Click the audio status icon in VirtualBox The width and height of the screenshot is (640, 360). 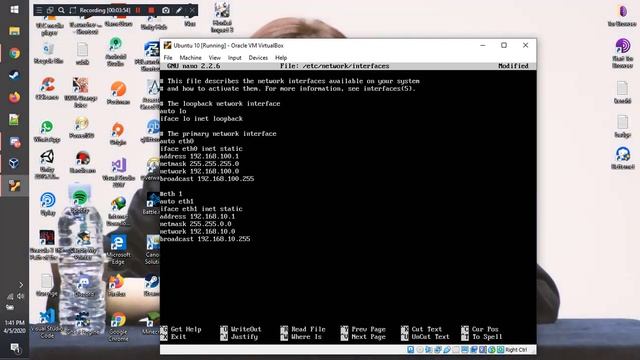point(429,350)
